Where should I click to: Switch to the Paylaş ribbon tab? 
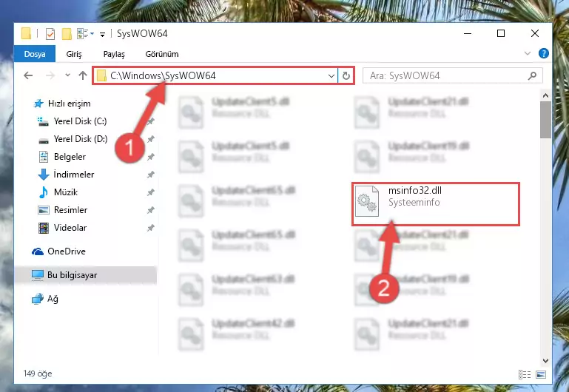114,54
